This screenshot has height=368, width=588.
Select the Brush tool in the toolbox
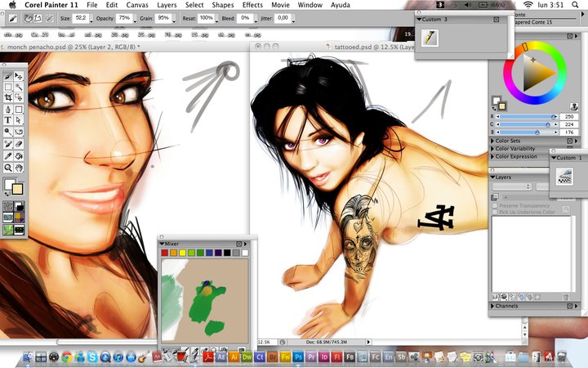click(x=8, y=77)
